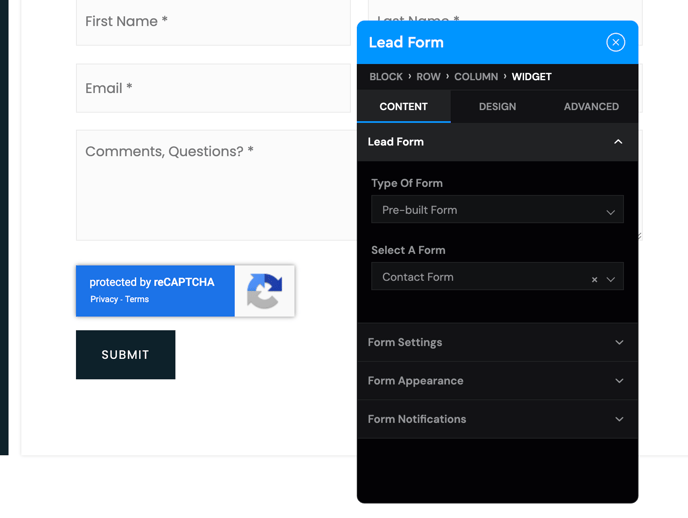The height and width of the screenshot is (518, 688).
Task: Open the Type Of Form dropdown
Action: coord(497,210)
